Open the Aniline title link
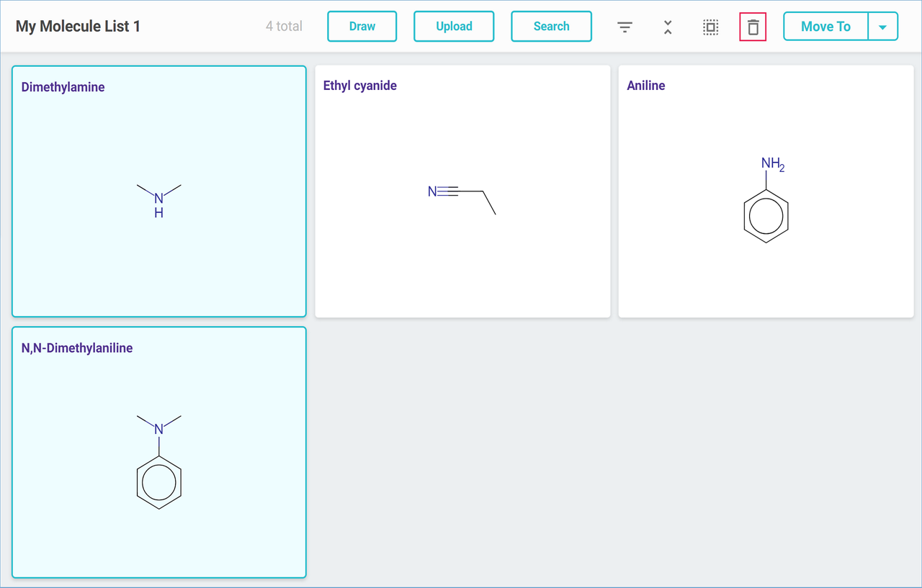This screenshot has height=588, width=922. tap(646, 86)
